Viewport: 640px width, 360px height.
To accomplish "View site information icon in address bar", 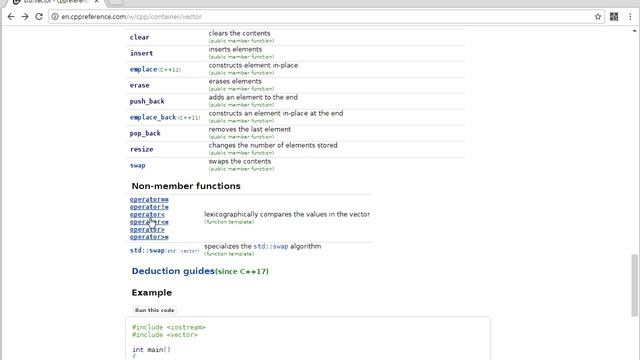I will click(55, 17).
